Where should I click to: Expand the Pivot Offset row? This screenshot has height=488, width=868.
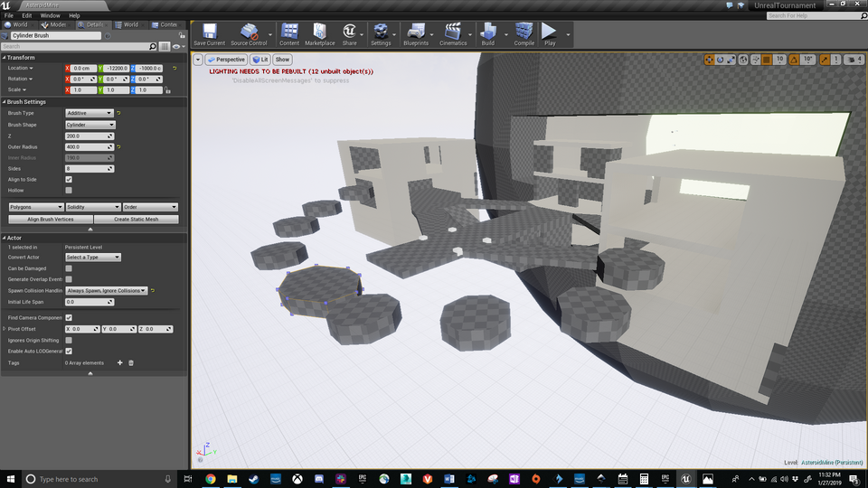point(5,329)
